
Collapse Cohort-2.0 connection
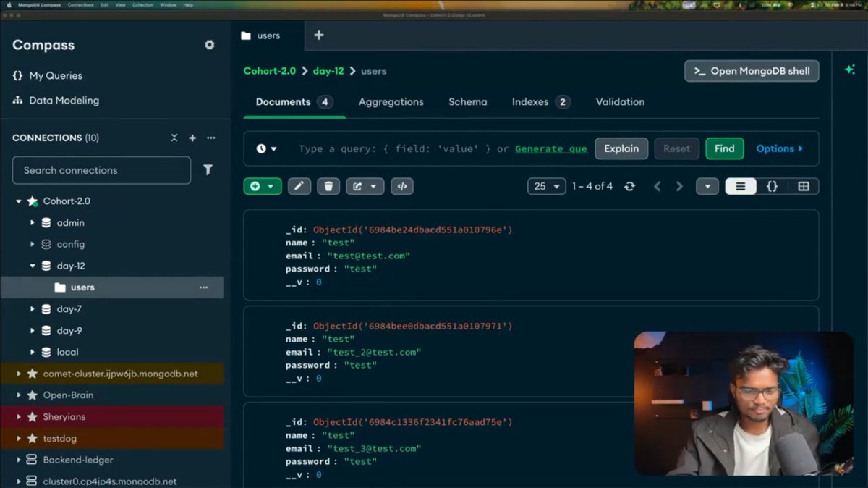point(19,201)
